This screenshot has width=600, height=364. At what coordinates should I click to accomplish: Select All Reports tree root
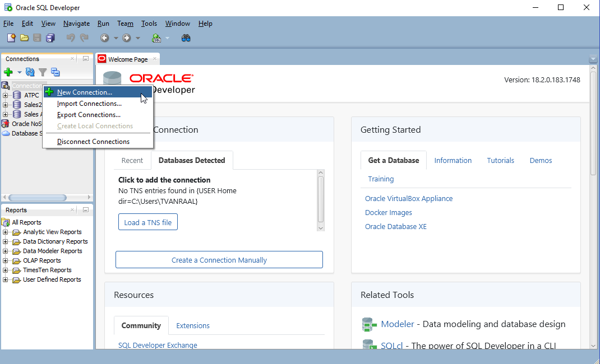tap(26, 222)
